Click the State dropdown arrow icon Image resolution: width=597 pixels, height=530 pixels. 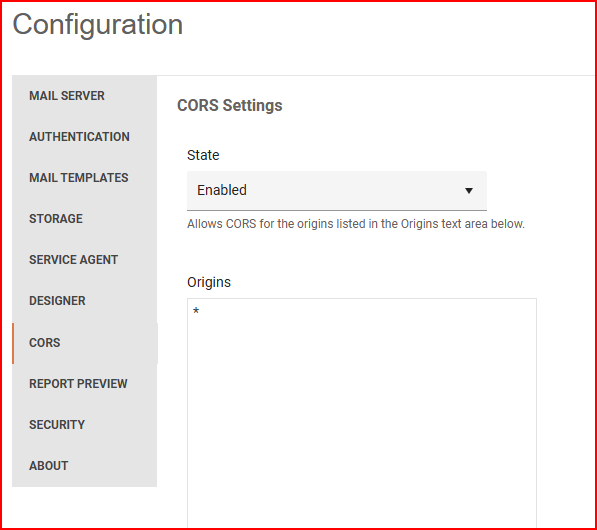469,191
